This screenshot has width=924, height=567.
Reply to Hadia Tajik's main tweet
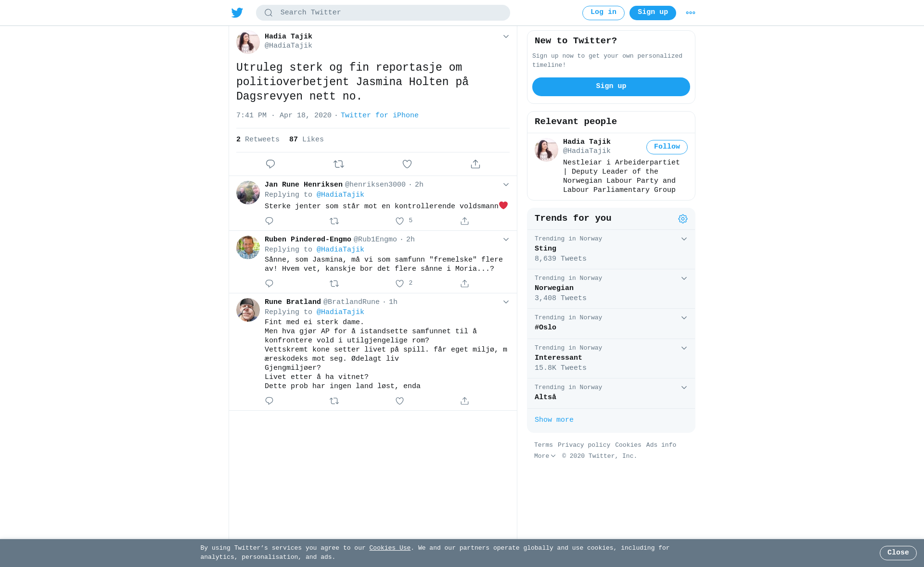(270, 164)
